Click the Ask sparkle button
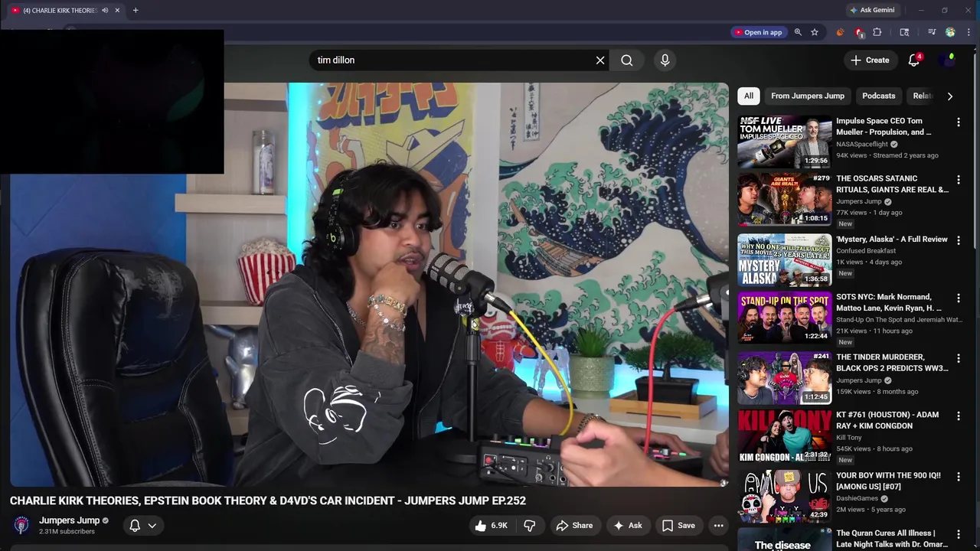 coord(627,526)
